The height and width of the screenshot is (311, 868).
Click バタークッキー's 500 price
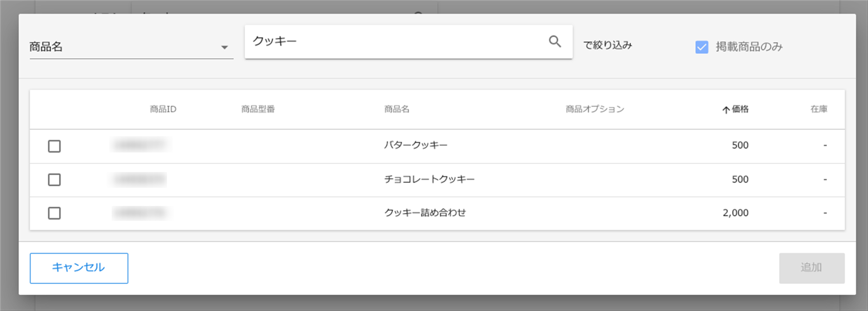740,145
